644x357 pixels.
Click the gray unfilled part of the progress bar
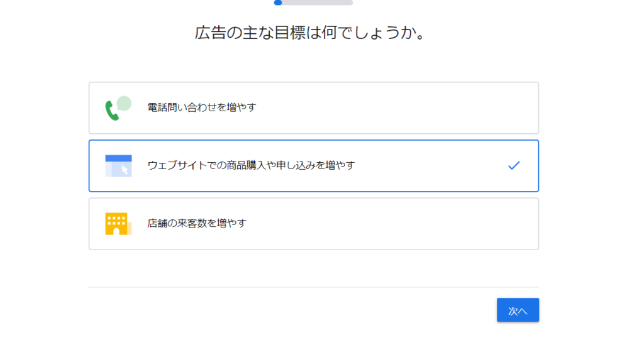point(317,3)
